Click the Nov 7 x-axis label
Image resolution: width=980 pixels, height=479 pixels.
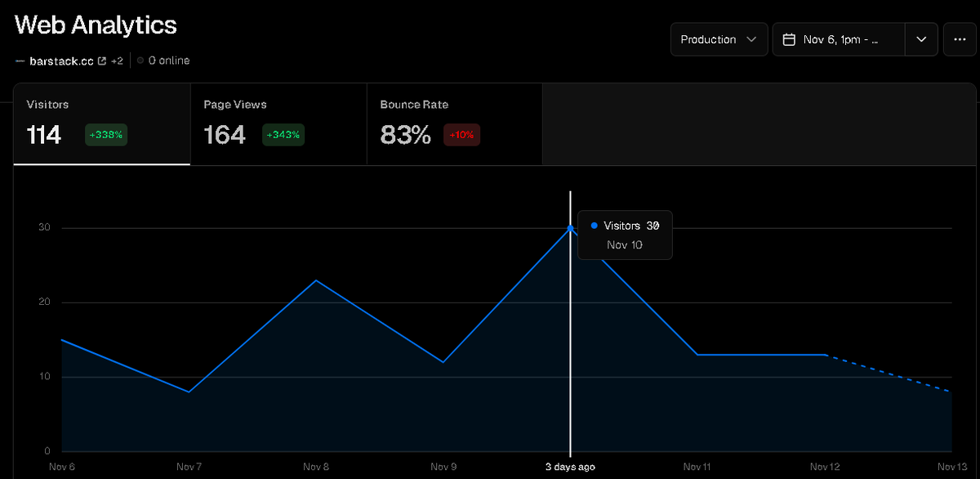(x=189, y=467)
